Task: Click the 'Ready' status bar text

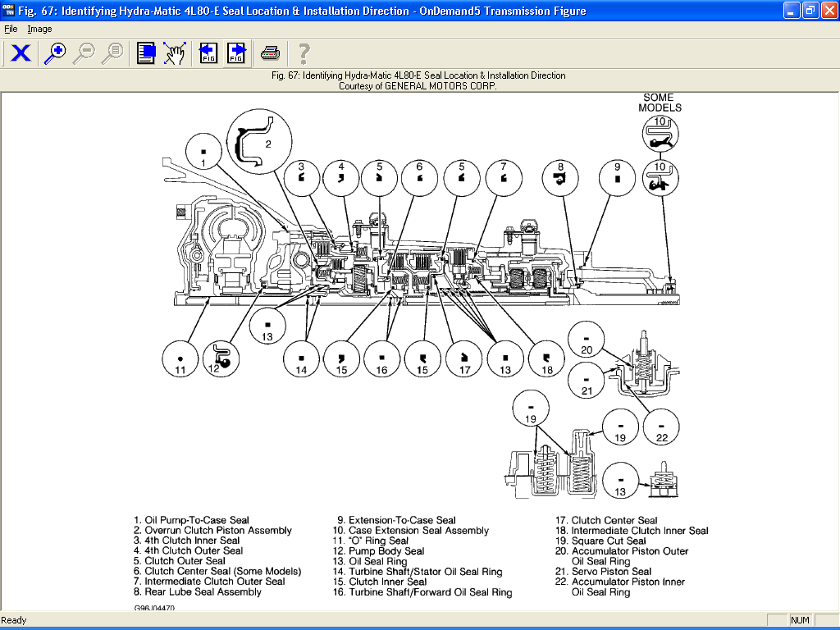Action: [14, 620]
